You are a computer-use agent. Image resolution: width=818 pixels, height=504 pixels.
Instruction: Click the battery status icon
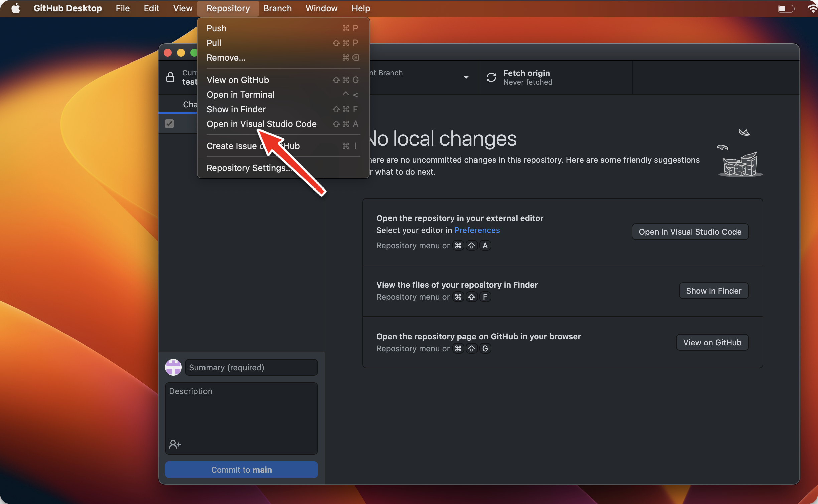pos(786,8)
